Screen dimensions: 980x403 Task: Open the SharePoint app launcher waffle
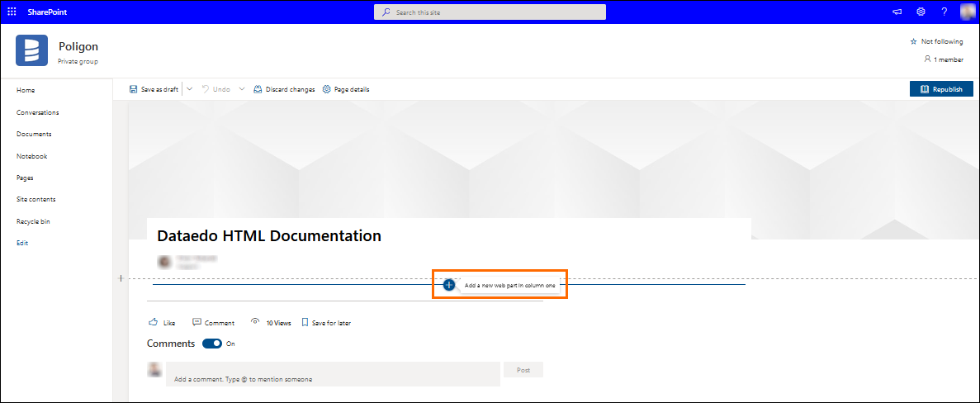pyautogui.click(x=12, y=12)
